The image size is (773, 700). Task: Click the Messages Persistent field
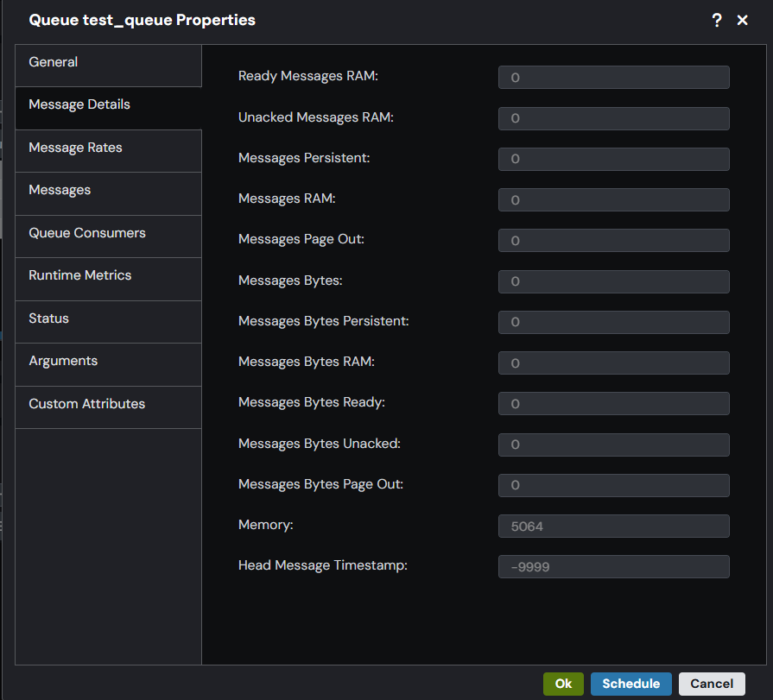click(x=614, y=159)
